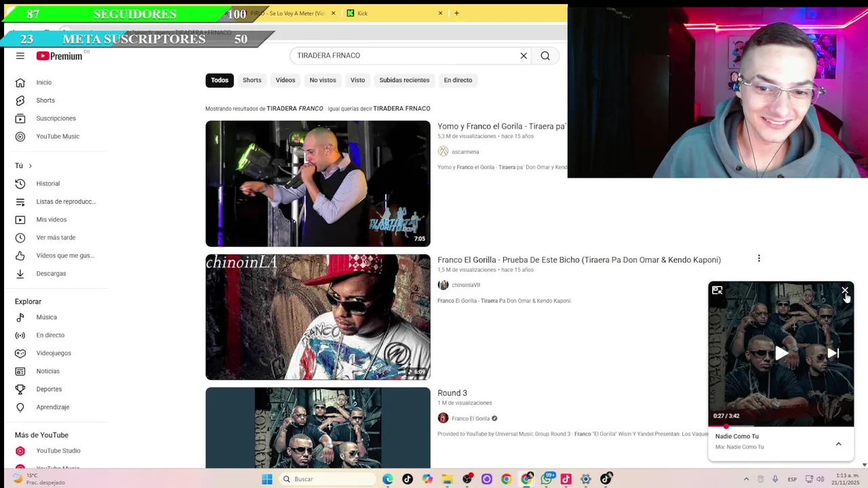Image resolution: width=868 pixels, height=488 pixels.
Task: Open the Round 3 video title
Action: [452, 393]
